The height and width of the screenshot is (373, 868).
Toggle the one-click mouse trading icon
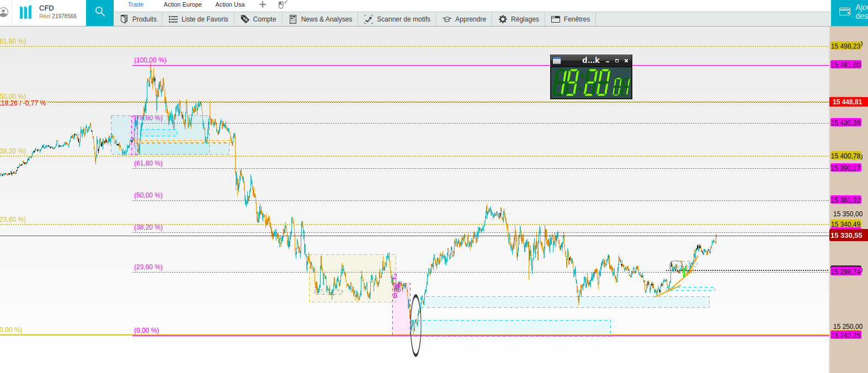283,4
